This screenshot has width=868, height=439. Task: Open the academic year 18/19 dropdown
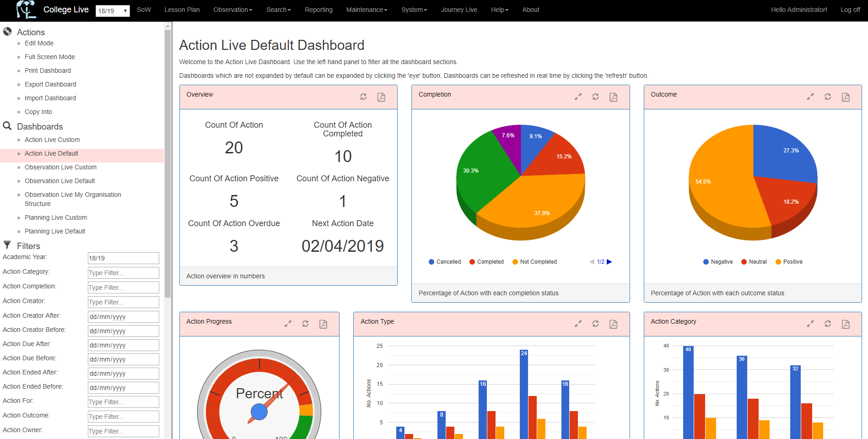point(113,11)
